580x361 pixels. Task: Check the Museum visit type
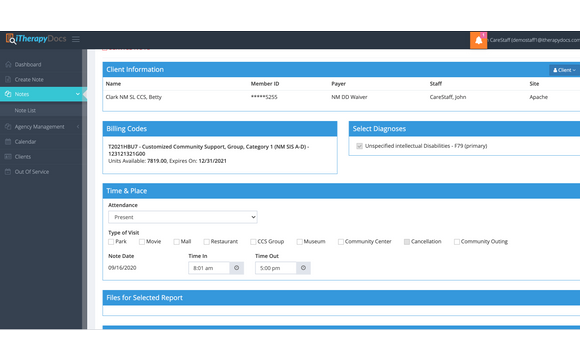tap(299, 242)
